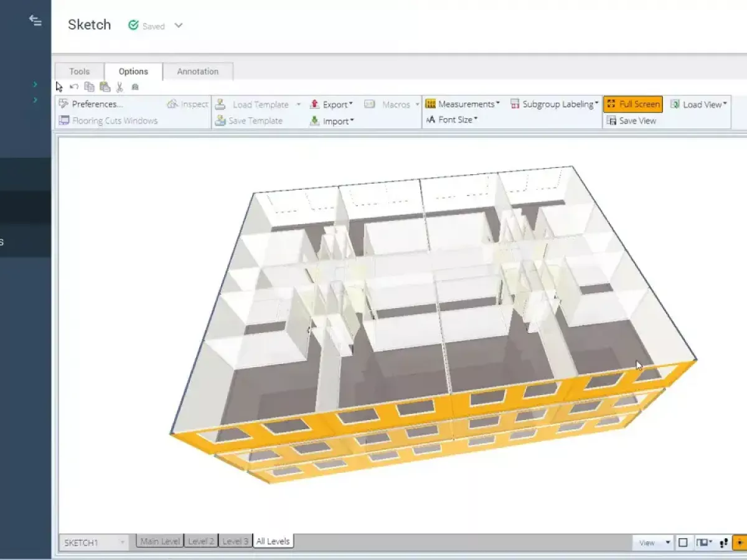Open the Export dropdown
This screenshot has height=560, width=747.
tap(331, 105)
